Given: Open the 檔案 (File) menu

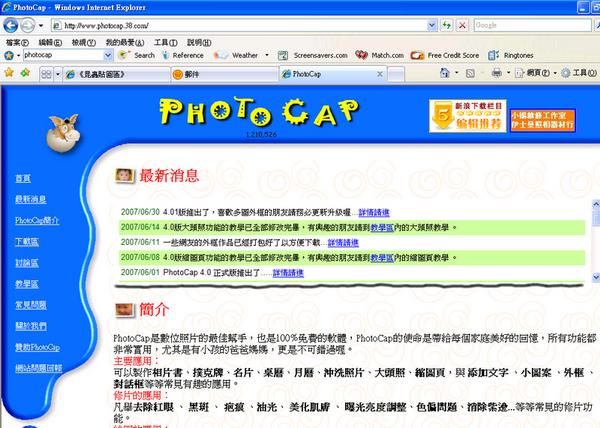Looking at the screenshot, I should coord(15,43).
